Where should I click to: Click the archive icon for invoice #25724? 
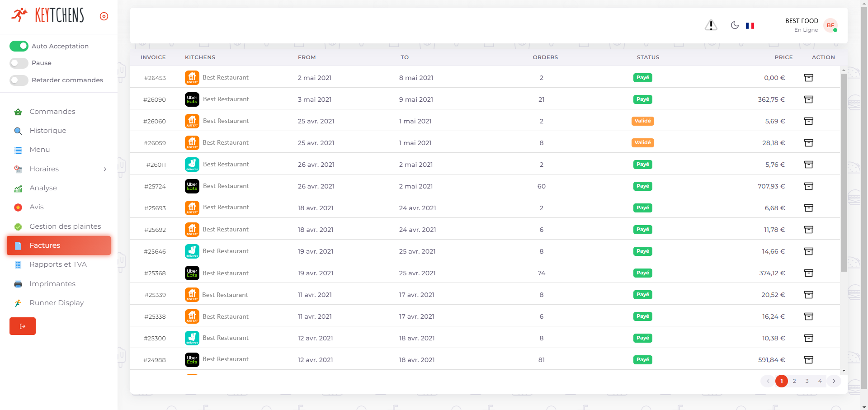(808, 186)
